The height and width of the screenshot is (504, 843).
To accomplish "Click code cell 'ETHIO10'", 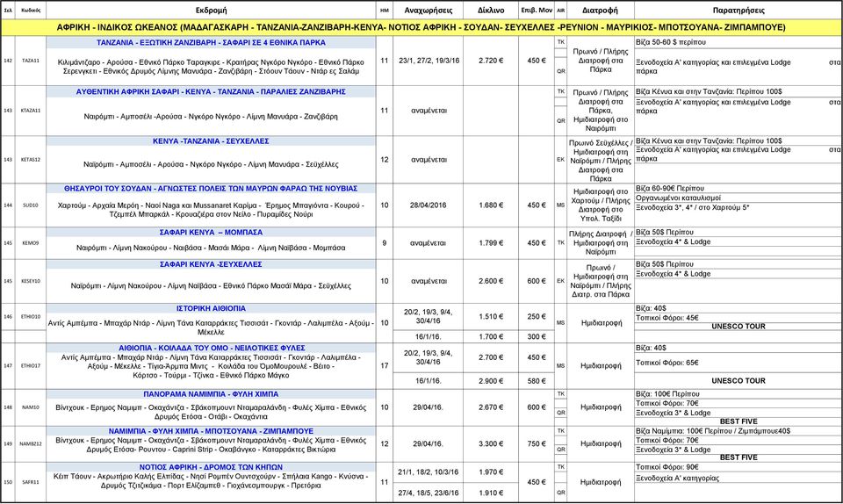I will [x=31, y=316].
